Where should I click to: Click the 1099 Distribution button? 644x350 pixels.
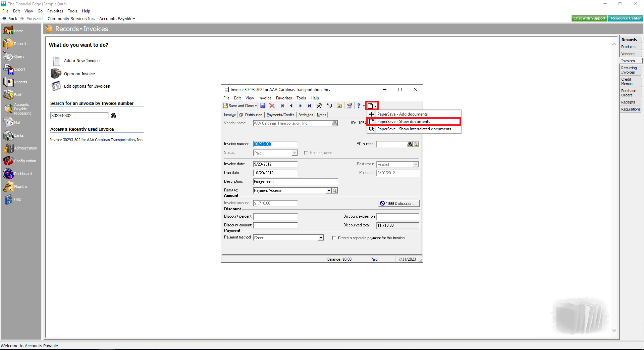[x=399, y=204]
